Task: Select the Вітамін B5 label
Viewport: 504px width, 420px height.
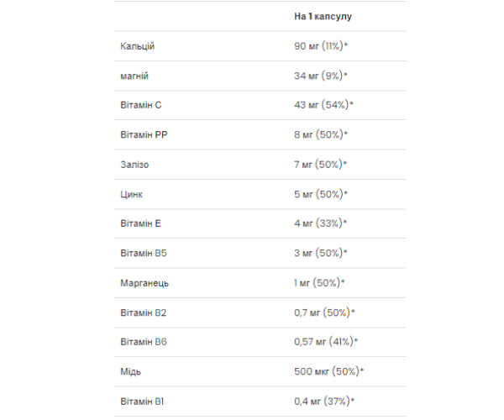Action: pos(142,253)
